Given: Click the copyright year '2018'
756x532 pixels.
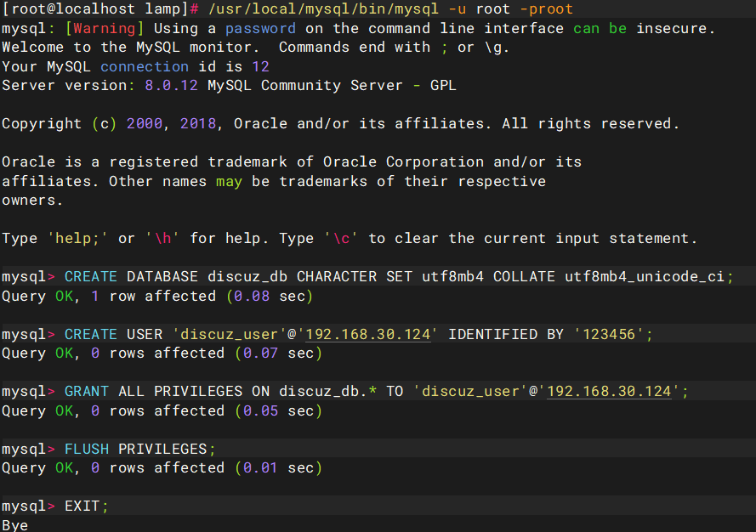Looking at the screenshot, I should tap(197, 123).
